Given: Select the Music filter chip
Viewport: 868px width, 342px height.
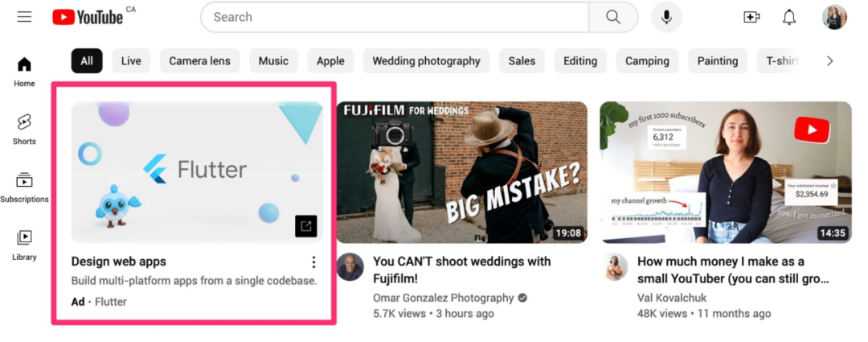Looking at the screenshot, I should [x=273, y=61].
